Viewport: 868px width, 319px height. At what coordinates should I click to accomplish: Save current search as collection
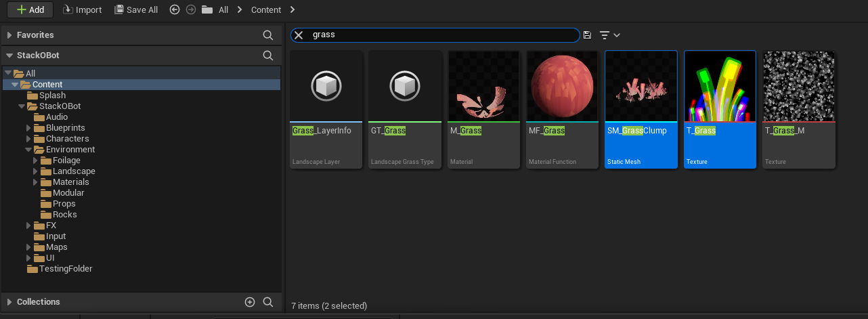pos(587,35)
